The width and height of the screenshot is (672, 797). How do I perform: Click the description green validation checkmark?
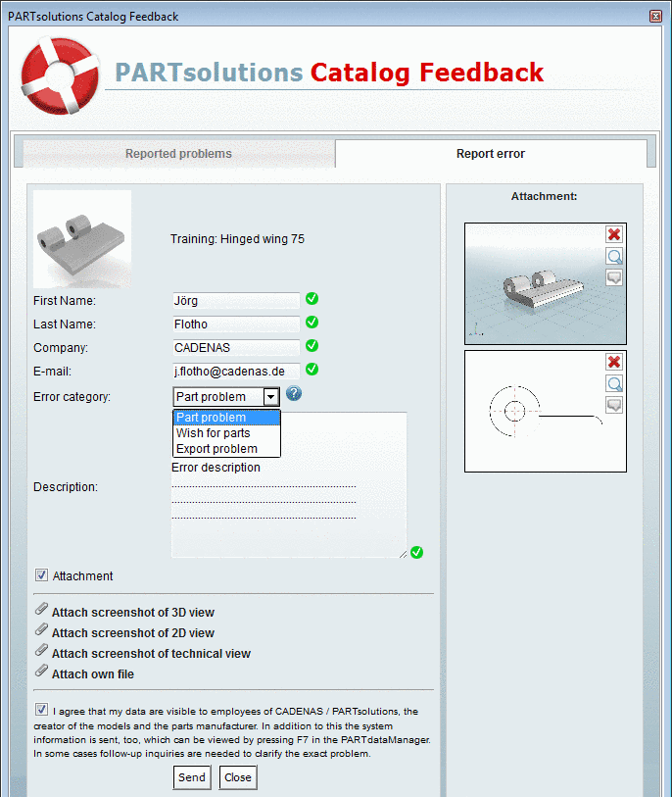tap(416, 553)
